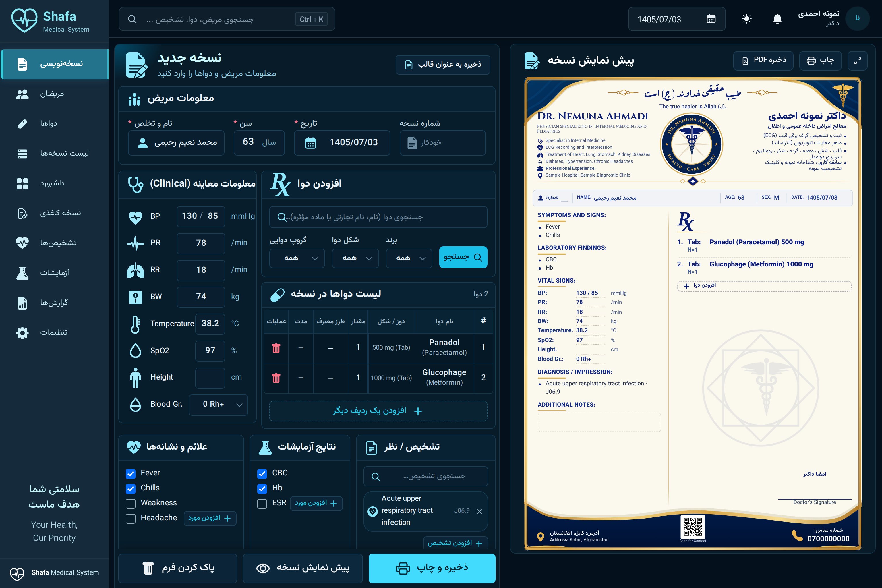Click ذخیره PDF button
This screenshot has height=588, width=882.
coord(763,61)
